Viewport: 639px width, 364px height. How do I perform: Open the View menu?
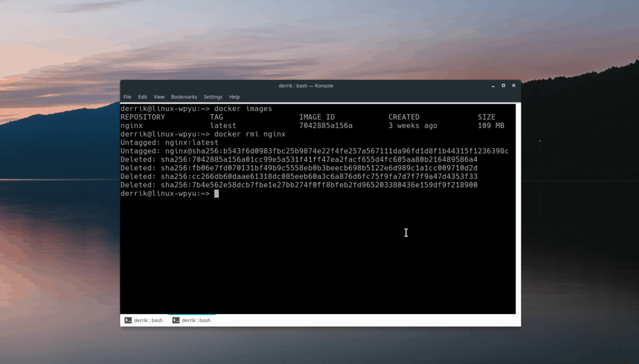pos(159,97)
